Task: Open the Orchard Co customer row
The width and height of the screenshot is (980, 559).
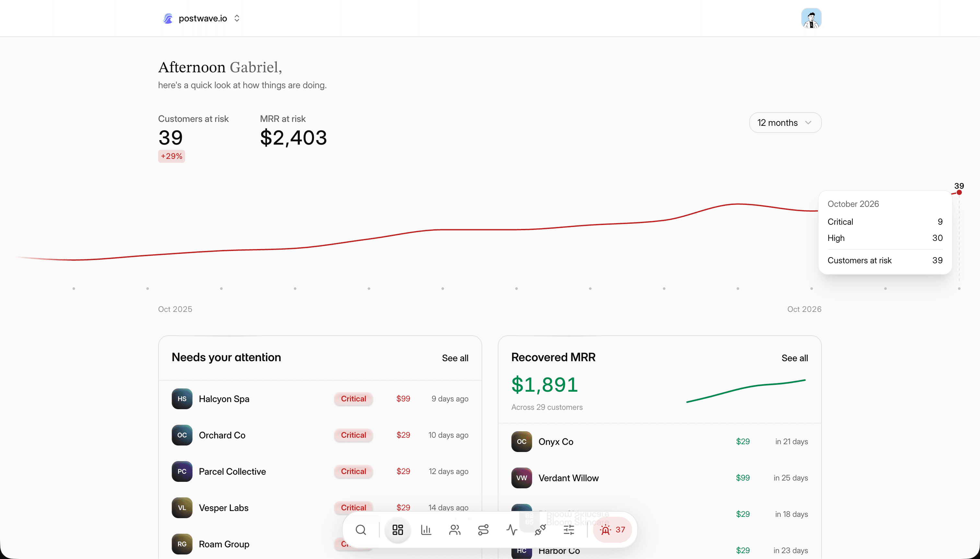Action: click(x=320, y=435)
